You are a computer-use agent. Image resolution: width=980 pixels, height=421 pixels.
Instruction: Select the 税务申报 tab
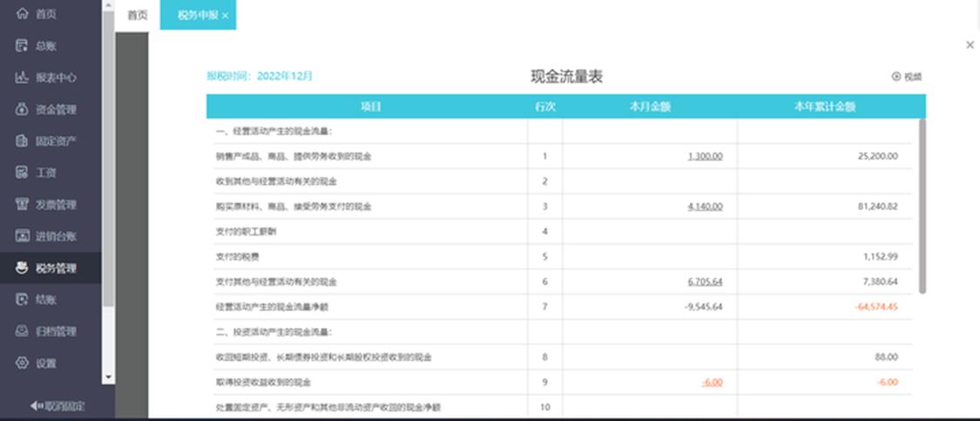[198, 15]
